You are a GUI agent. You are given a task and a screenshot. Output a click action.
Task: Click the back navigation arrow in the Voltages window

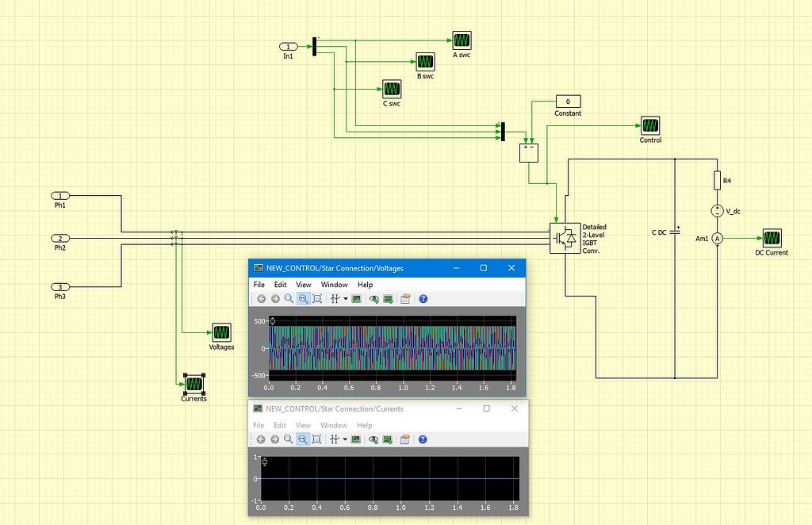coord(262,298)
